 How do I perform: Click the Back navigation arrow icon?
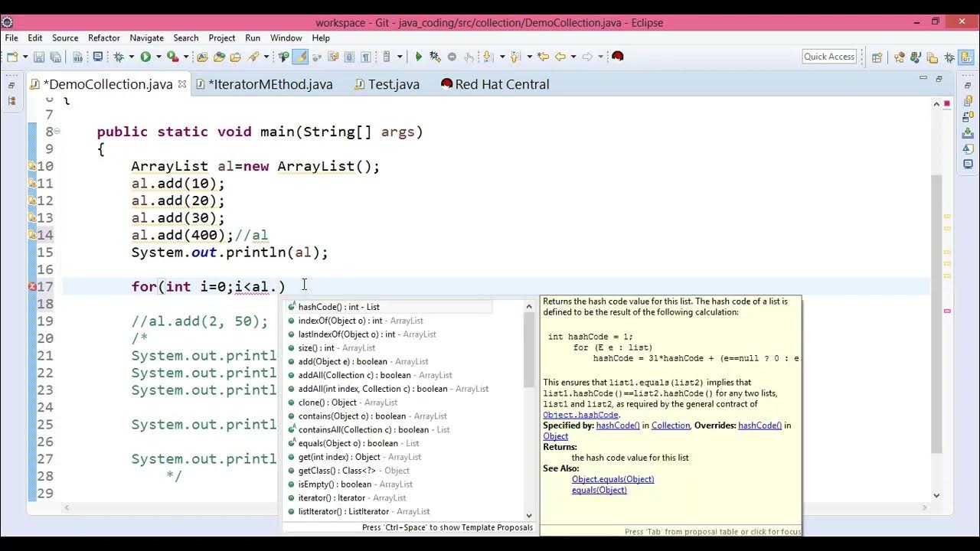[560, 57]
